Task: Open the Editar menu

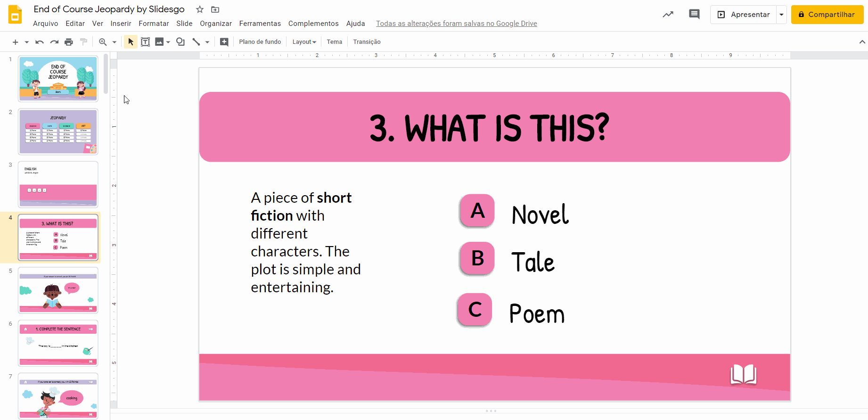Action: (x=75, y=24)
